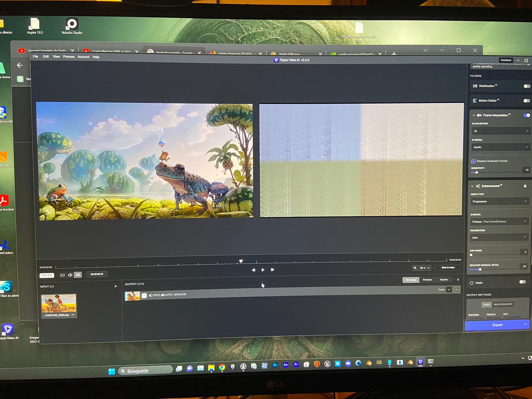
Task: Click the Export button
Action: 497,325
